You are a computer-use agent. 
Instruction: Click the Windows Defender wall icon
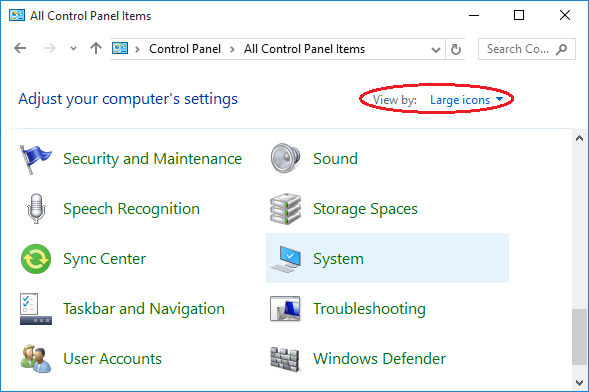pos(285,359)
